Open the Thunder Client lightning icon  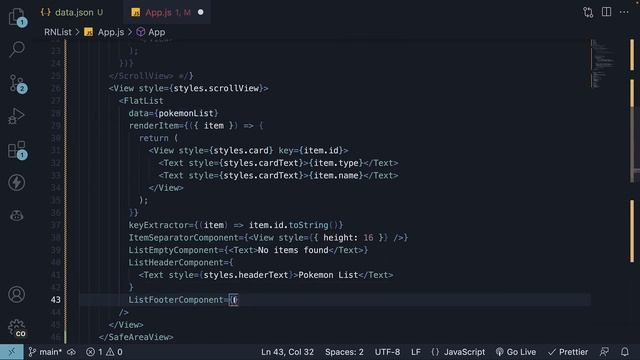17,182
